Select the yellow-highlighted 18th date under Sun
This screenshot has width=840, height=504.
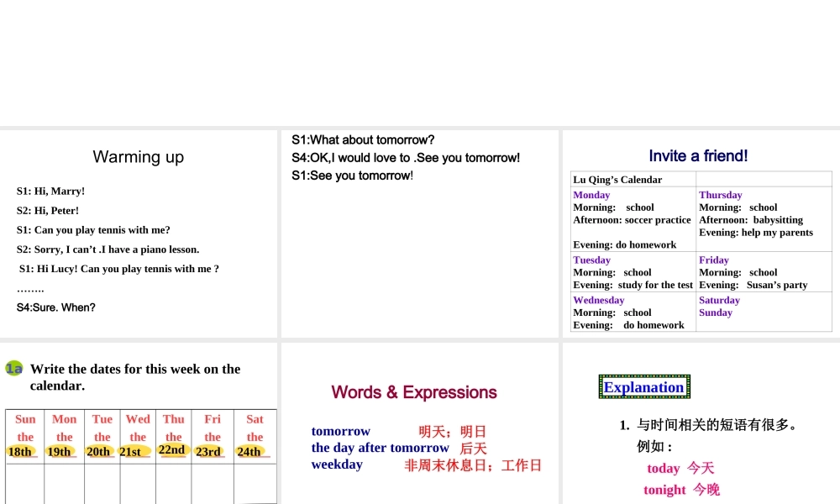[20, 452]
